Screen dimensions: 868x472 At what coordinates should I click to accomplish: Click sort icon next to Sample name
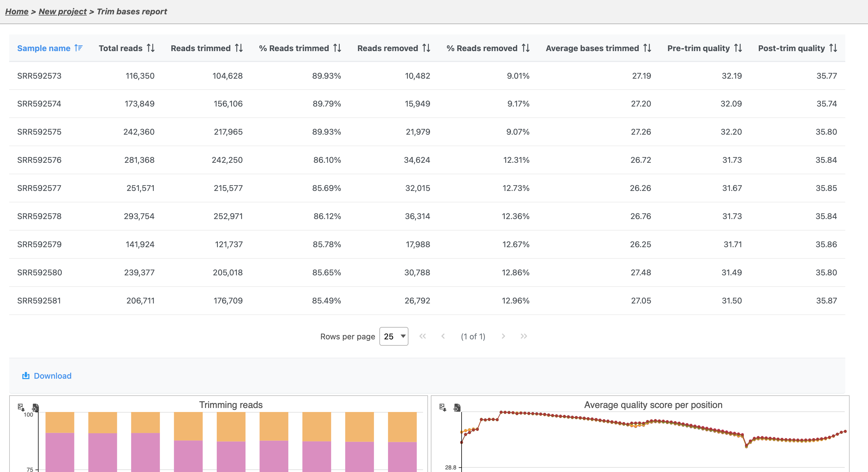pyautogui.click(x=78, y=48)
